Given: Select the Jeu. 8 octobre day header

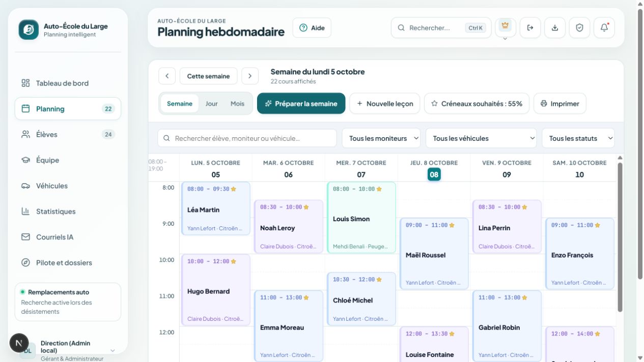Looking at the screenshot, I should 434,169.
